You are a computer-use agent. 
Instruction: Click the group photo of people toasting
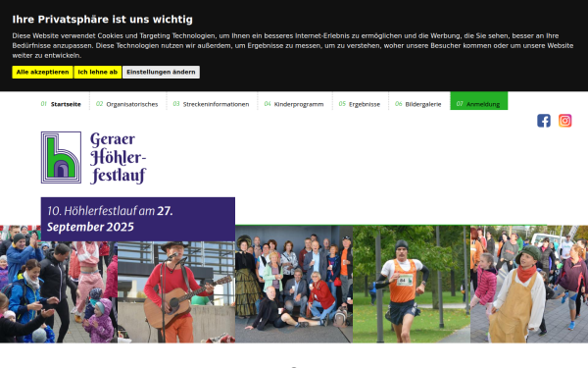(294, 285)
